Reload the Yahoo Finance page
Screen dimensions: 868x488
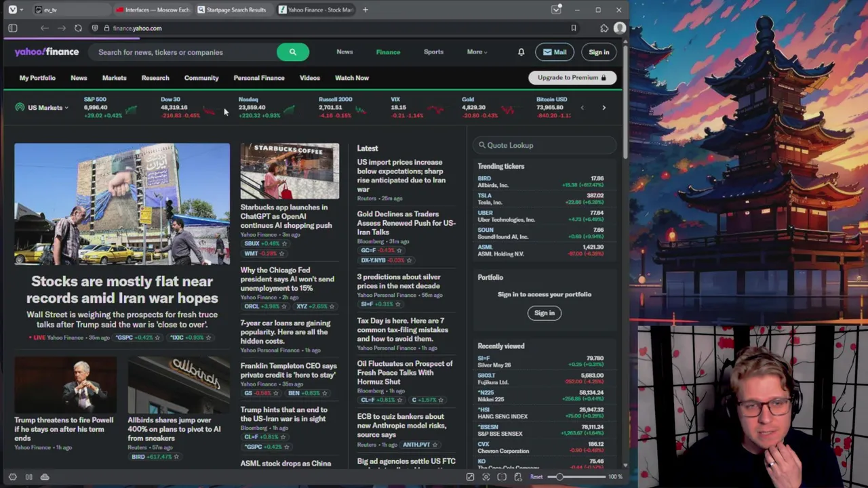point(78,28)
